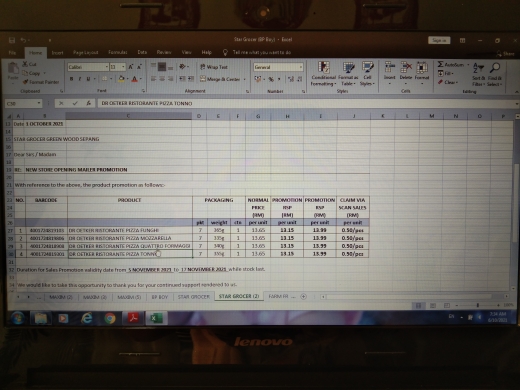Click the Insert Function fx icon
520x390 pixels.
(x=88, y=103)
